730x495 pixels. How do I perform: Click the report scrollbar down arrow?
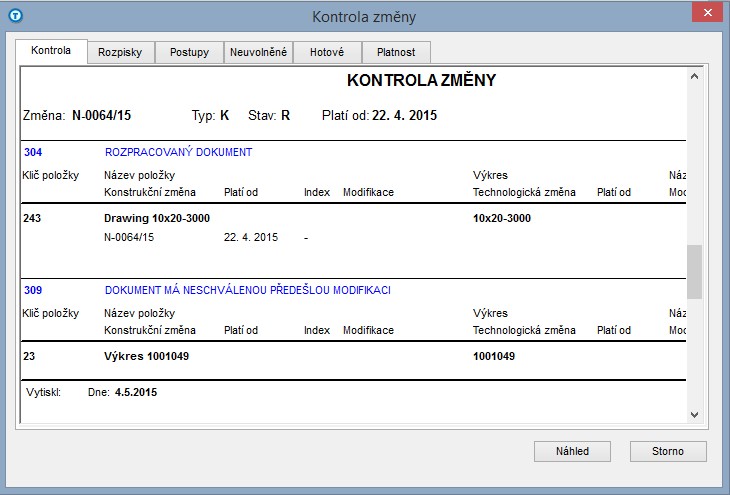click(694, 413)
